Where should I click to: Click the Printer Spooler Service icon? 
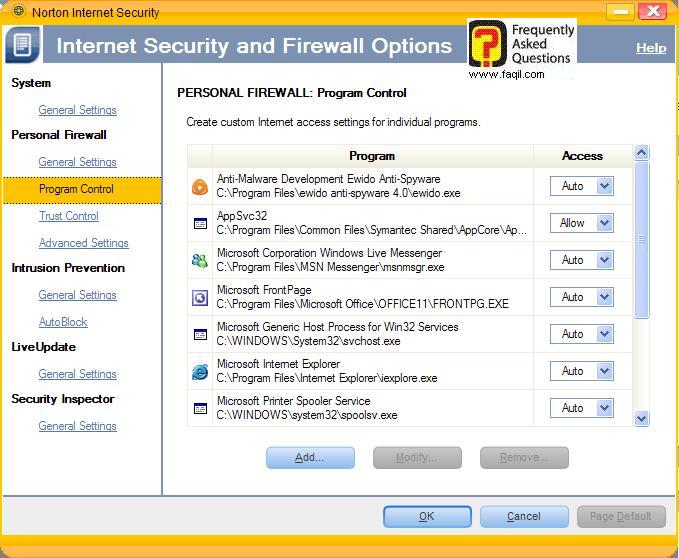(200, 408)
